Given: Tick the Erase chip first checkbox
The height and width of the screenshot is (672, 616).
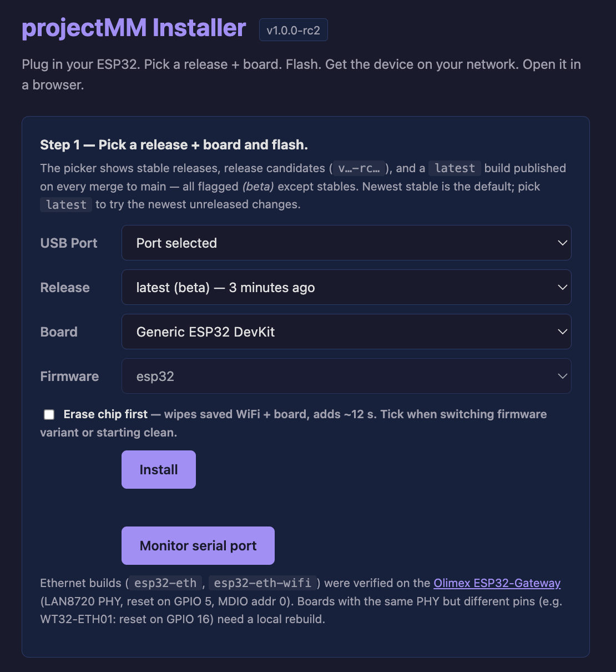Looking at the screenshot, I should (x=49, y=414).
